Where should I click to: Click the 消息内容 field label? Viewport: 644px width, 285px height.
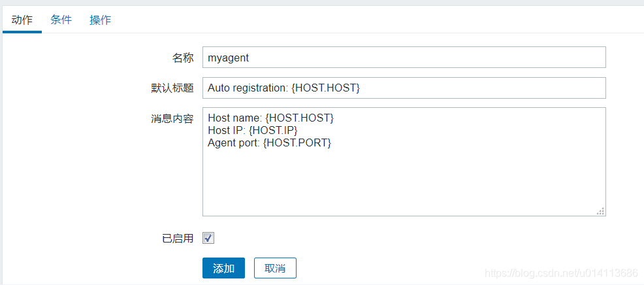pos(172,118)
